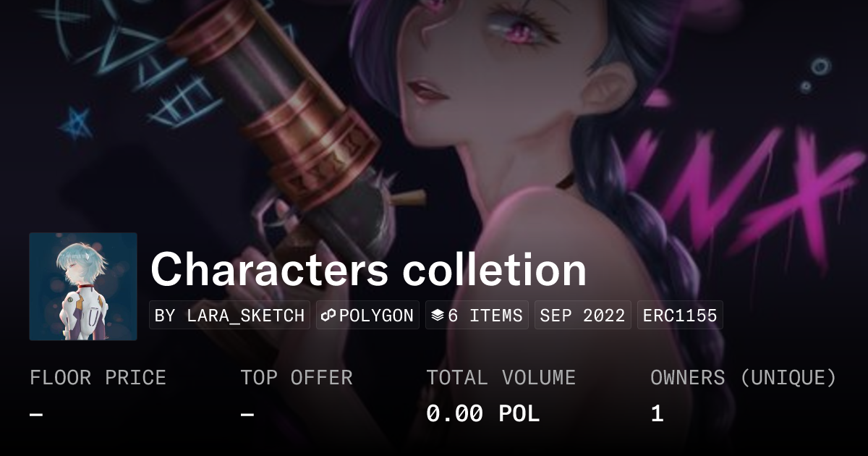Click the OWNERS (UNIQUE) label
This screenshot has height=456, width=868.
744,378
